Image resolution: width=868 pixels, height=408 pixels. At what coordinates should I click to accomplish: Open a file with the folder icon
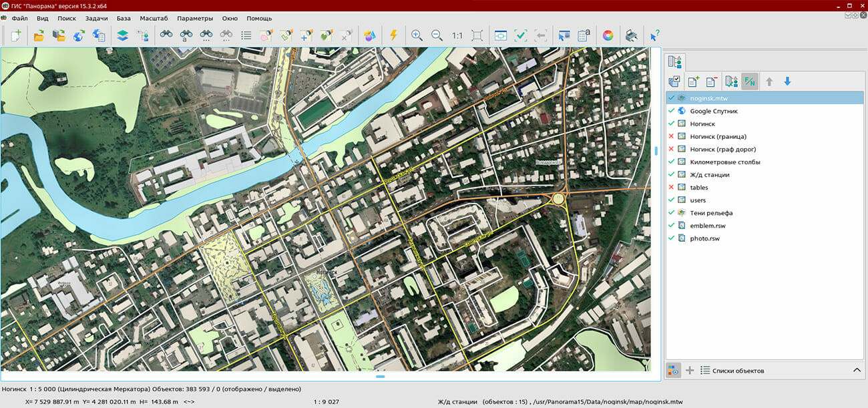click(39, 35)
